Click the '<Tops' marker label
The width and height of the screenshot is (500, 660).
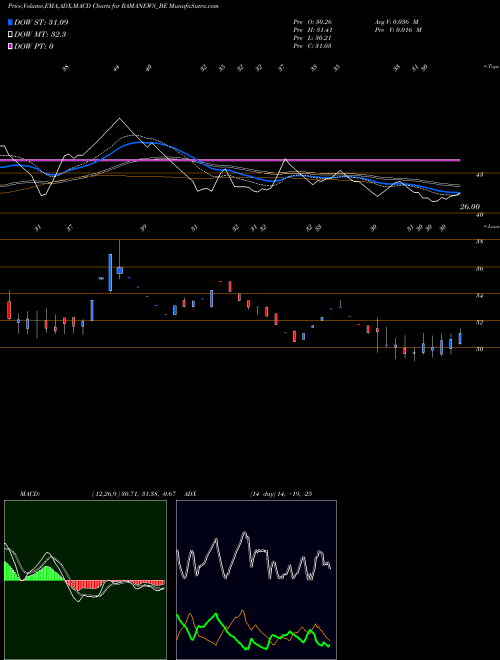[x=491, y=67]
